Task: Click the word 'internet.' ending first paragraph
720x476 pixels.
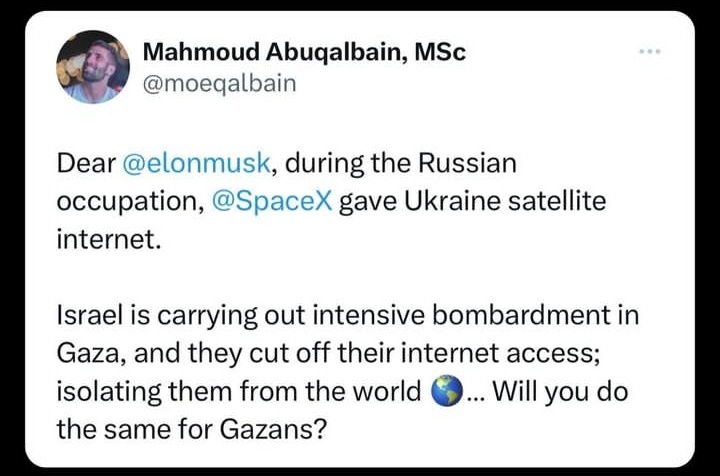Action: pos(109,239)
